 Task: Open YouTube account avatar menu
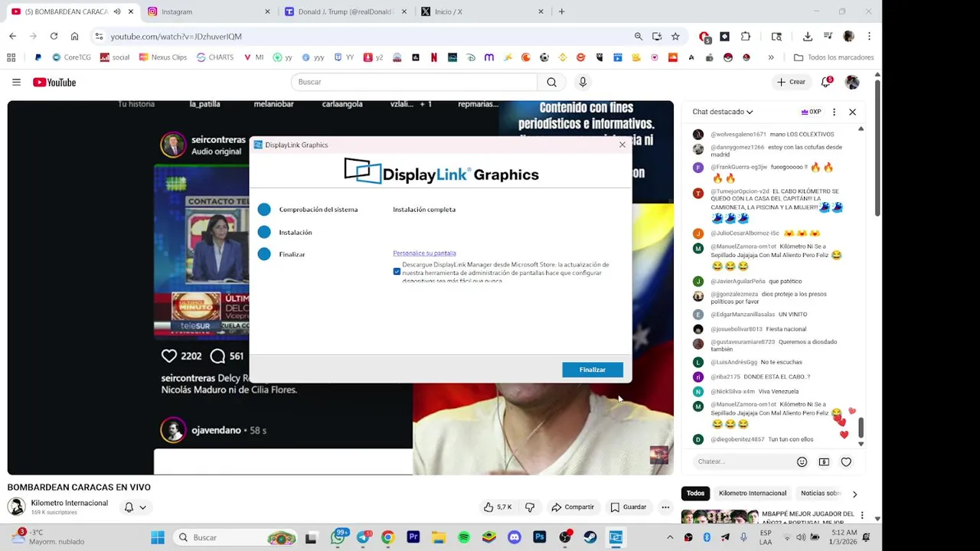point(852,82)
